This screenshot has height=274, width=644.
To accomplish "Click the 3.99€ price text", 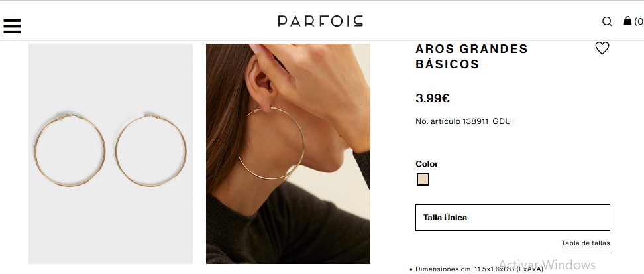I will pos(433,98).
